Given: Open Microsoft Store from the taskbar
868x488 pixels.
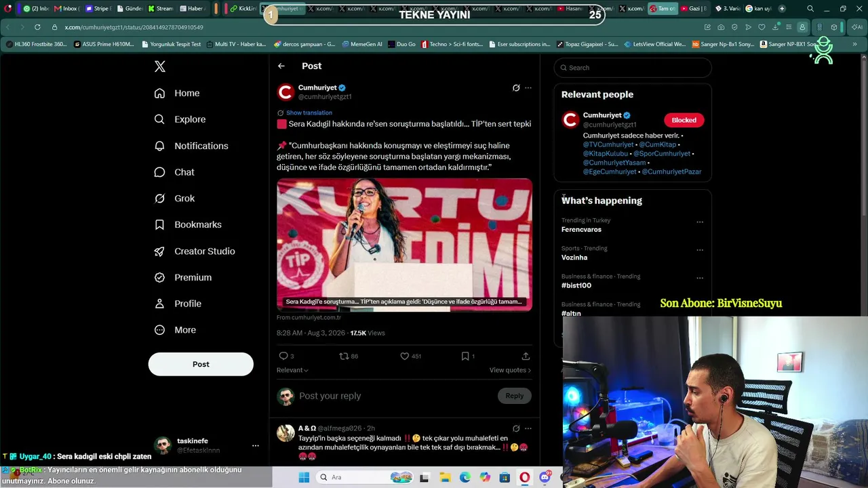Looking at the screenshot, I should (x=505, y=477).
